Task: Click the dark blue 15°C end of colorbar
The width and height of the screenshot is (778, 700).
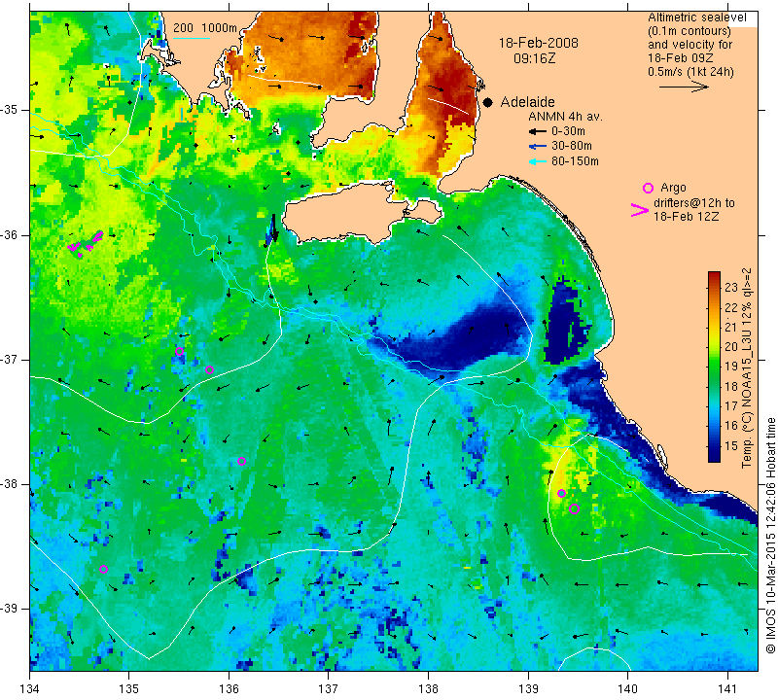Action: (714, 454)
